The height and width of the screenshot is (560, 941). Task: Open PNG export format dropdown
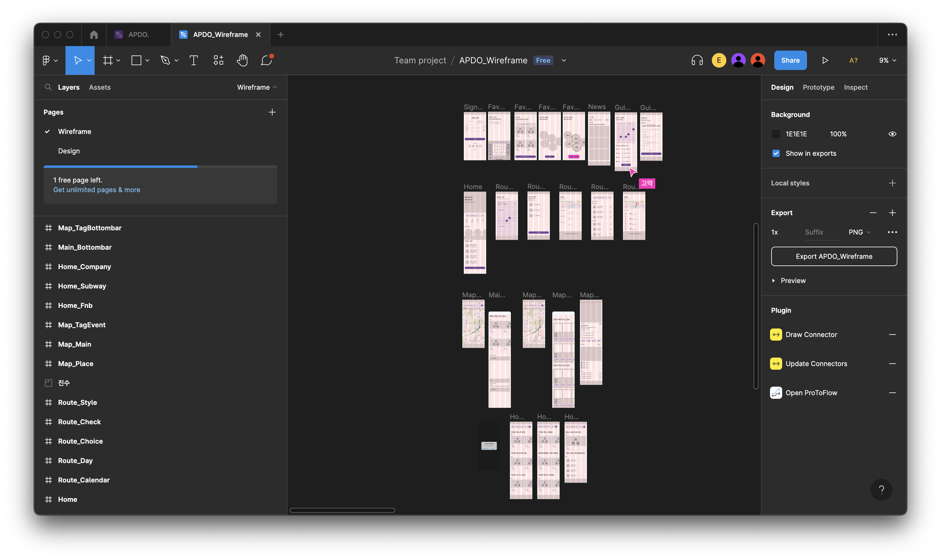tap(859, 232)
